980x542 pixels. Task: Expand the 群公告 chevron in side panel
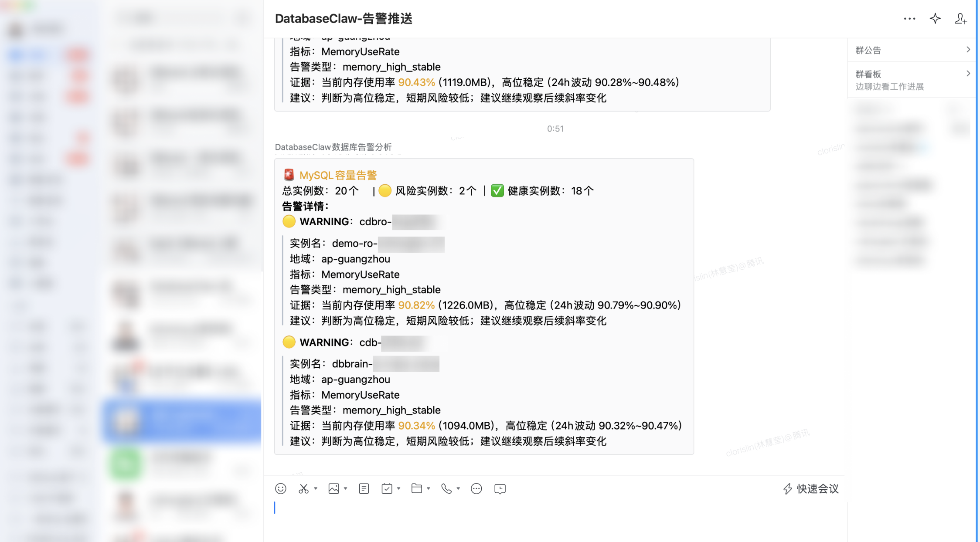click(x=968, y=50)
